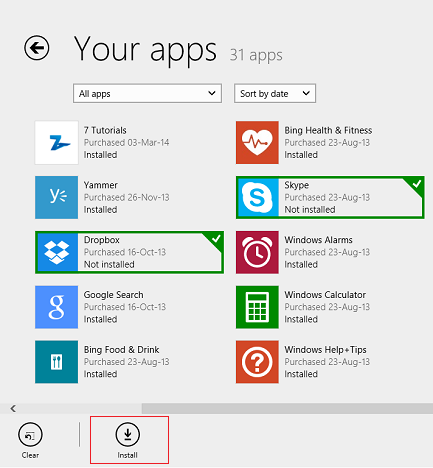Screen dimensions: 433x468
Task: Go back using the arrow button
Action: [x=37, y=48]
